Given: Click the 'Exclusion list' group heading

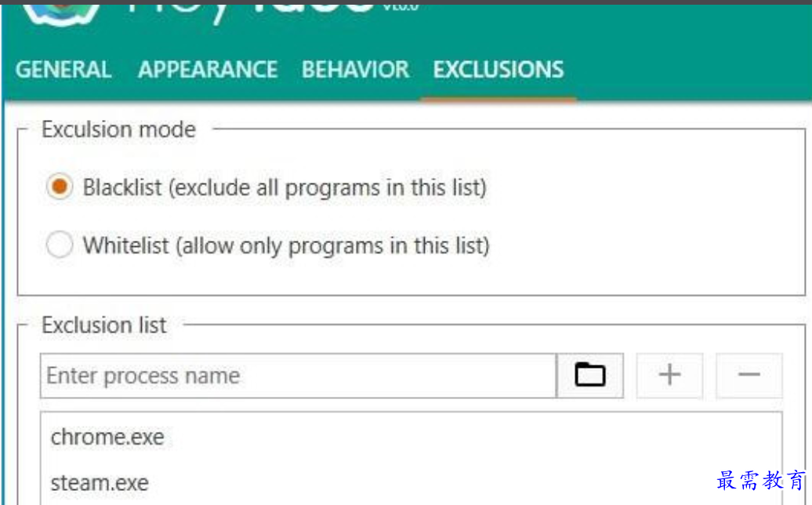Looking at the screenshot, I should (x=104, y=325).
